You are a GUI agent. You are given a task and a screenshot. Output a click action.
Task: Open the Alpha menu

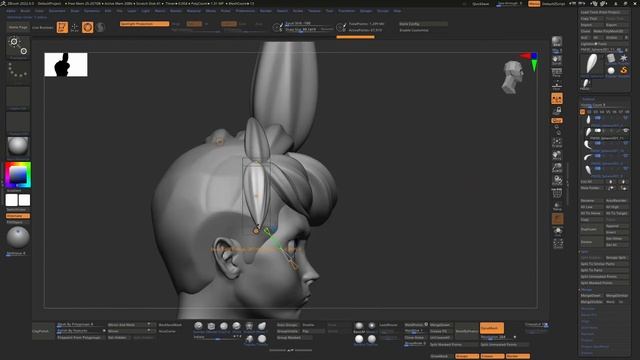11,11
